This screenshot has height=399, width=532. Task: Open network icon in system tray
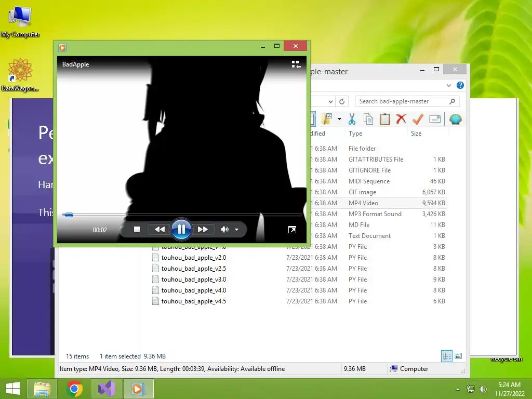pos(471,389)
